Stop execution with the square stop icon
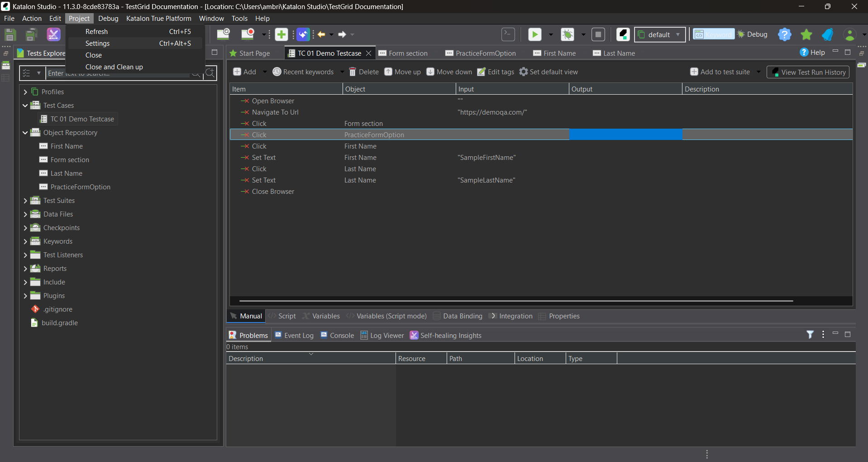Image resolution: width=868 pixels, height=462 pixels. pos(598,34)
